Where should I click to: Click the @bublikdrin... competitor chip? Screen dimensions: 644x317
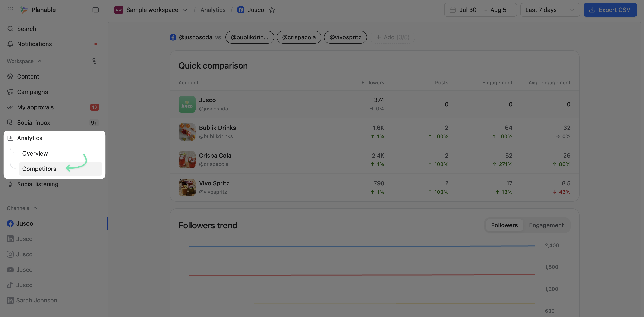click(x=249, y=37)
